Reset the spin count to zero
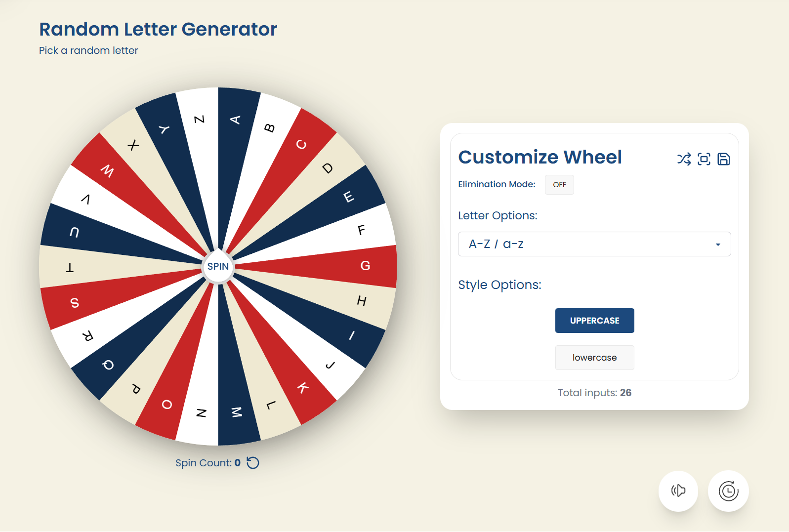This screenshot has height=532, width=789. point(253,463)
